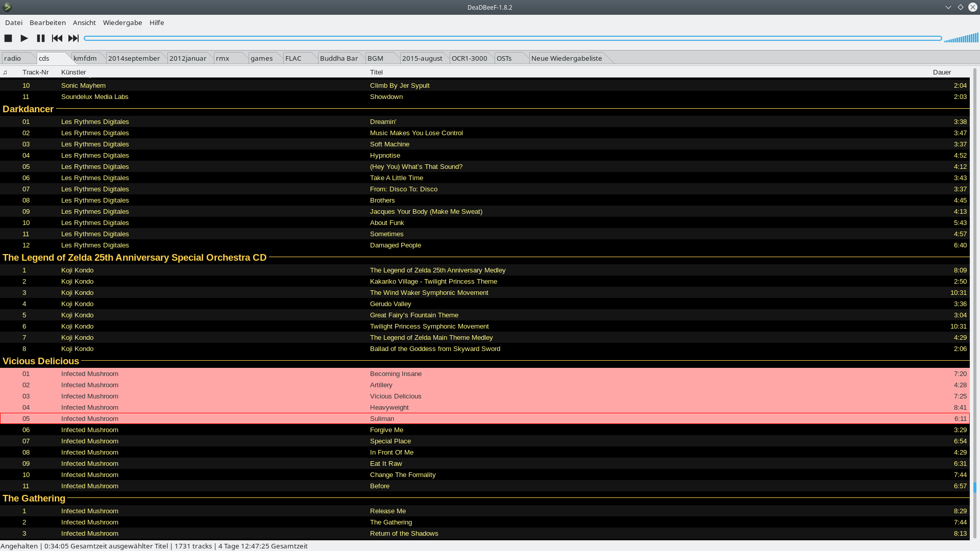Click the volume bar control
This screenshot has height=551, width=980.
point(961,38)
